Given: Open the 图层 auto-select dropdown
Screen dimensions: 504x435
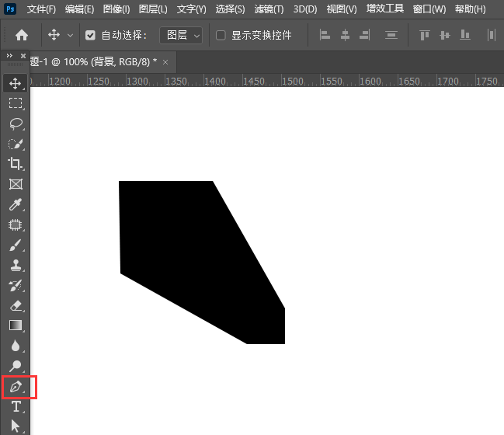Looking at the screenshot, I should click(181, 36).
